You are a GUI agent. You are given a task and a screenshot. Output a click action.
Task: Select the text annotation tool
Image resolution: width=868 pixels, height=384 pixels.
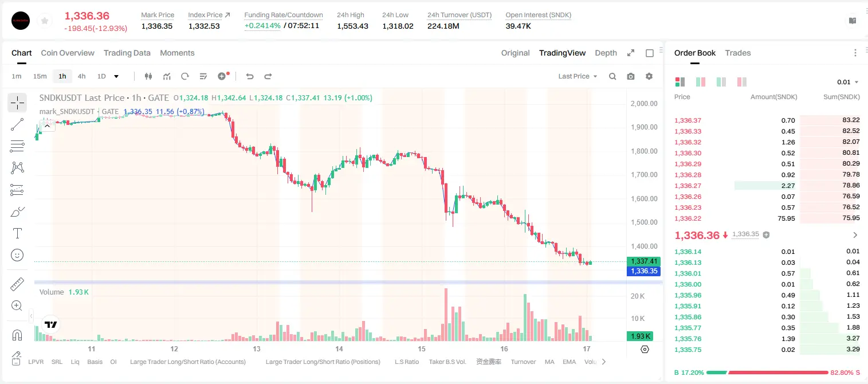17,233
